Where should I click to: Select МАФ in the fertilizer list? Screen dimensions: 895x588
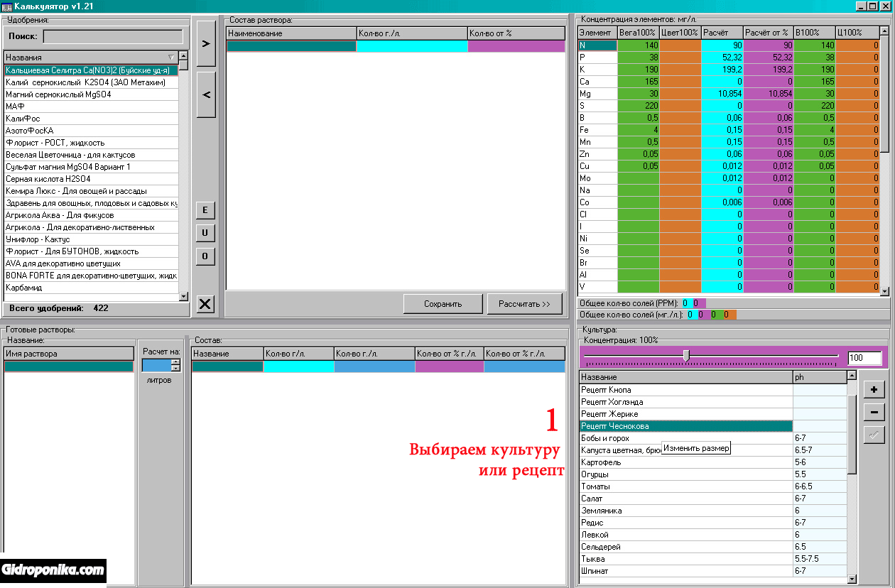(90, 107)
